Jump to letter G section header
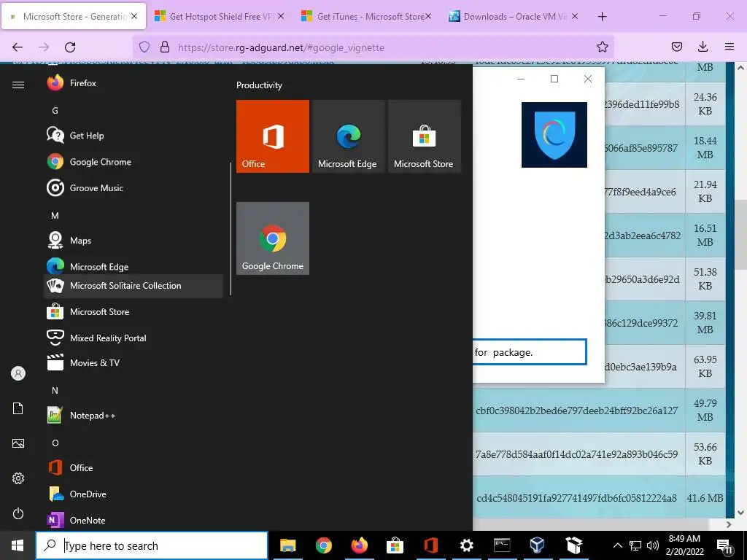 tap(55, 111)
